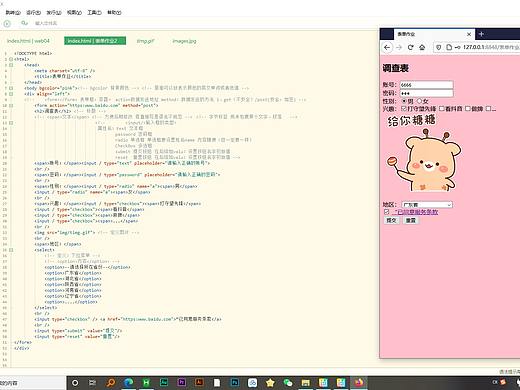Open WeChat from the taskbar
The width and height of the screenshot is (520, 390).
(288, 383)
